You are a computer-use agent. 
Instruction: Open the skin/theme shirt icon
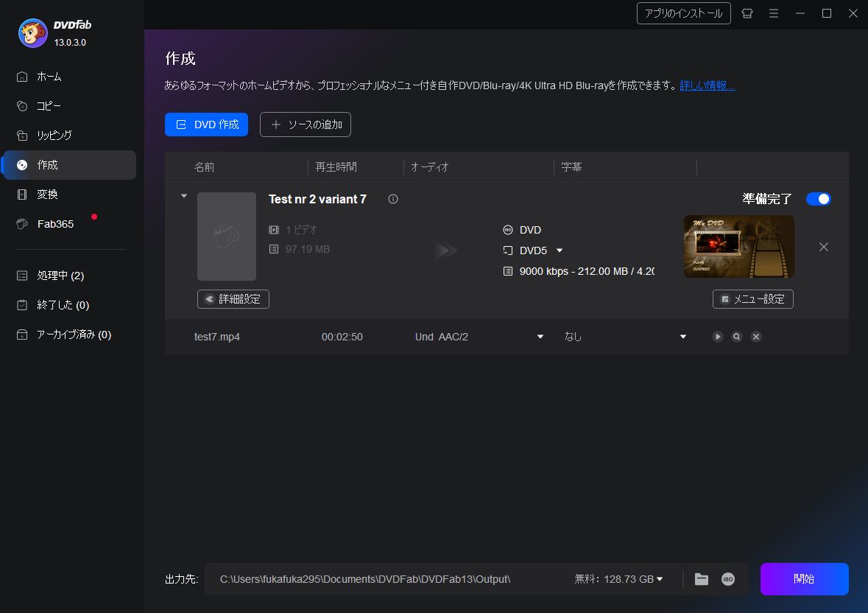tap(747, 13)
